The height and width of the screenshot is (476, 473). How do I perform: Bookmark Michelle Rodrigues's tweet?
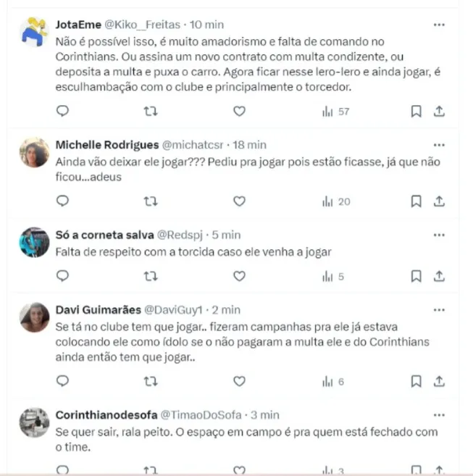[416, 201]
